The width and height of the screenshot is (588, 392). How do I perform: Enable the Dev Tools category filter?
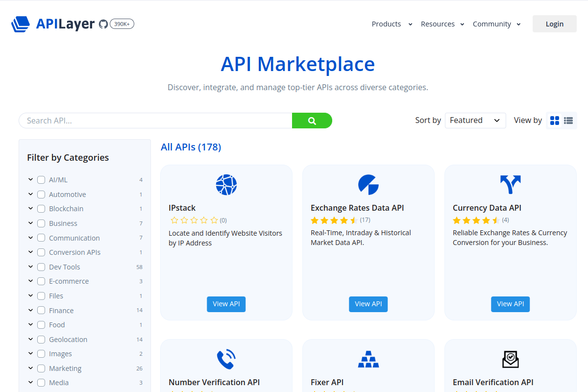[x=41, y=267]
